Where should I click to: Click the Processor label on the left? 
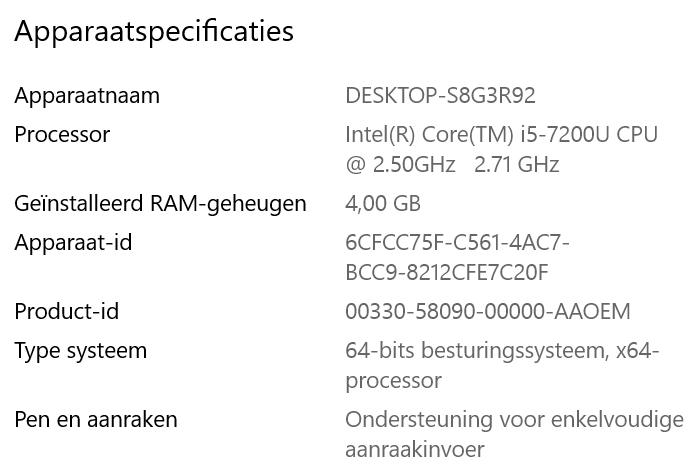62,135
